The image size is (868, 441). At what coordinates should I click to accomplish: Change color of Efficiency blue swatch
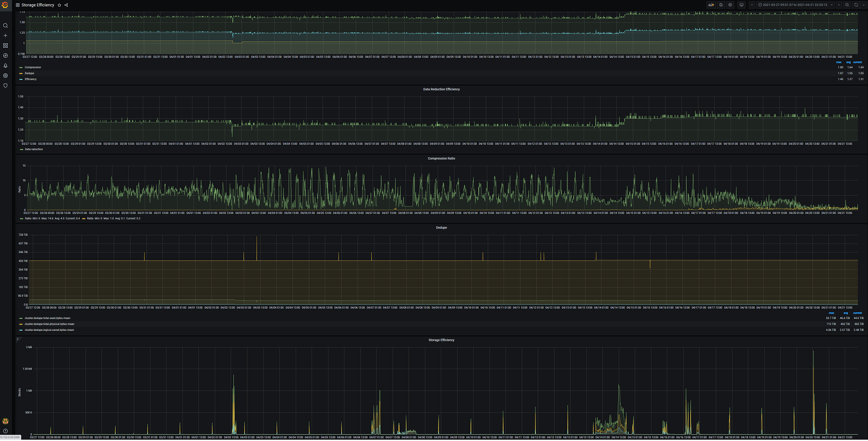point(21,79)
